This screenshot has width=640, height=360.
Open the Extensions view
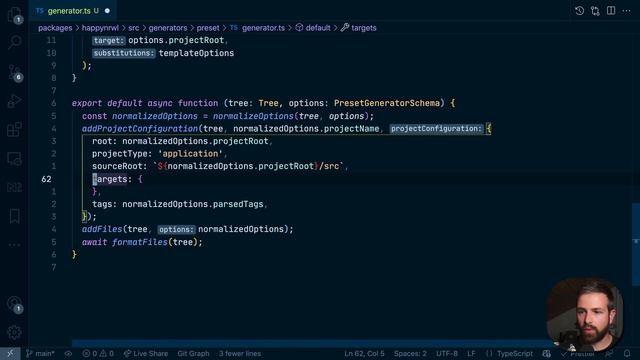14,130
